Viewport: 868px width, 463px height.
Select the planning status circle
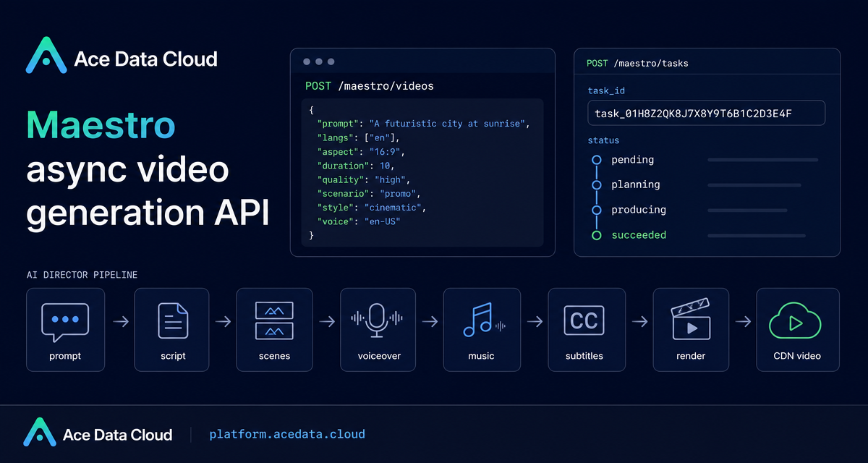(x=597, y=185)
